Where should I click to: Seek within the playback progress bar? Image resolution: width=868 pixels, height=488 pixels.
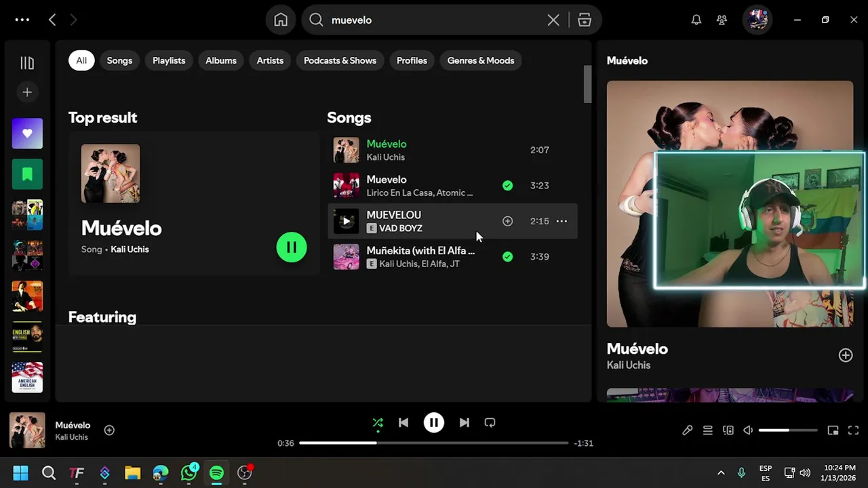[434, 443]
